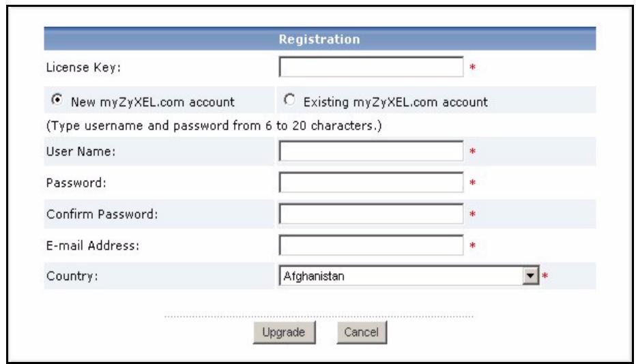
Task: Click the E-mail Address input box
Action: 371,245
